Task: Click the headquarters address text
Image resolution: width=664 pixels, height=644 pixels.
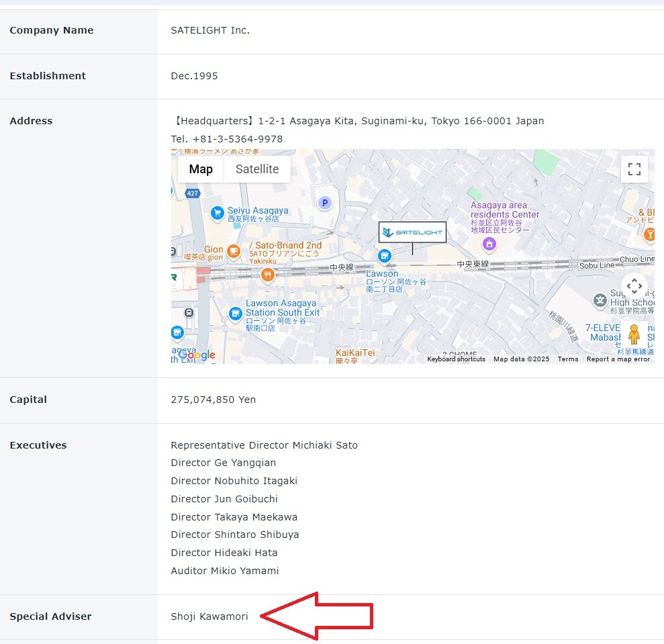Action: 358,121
